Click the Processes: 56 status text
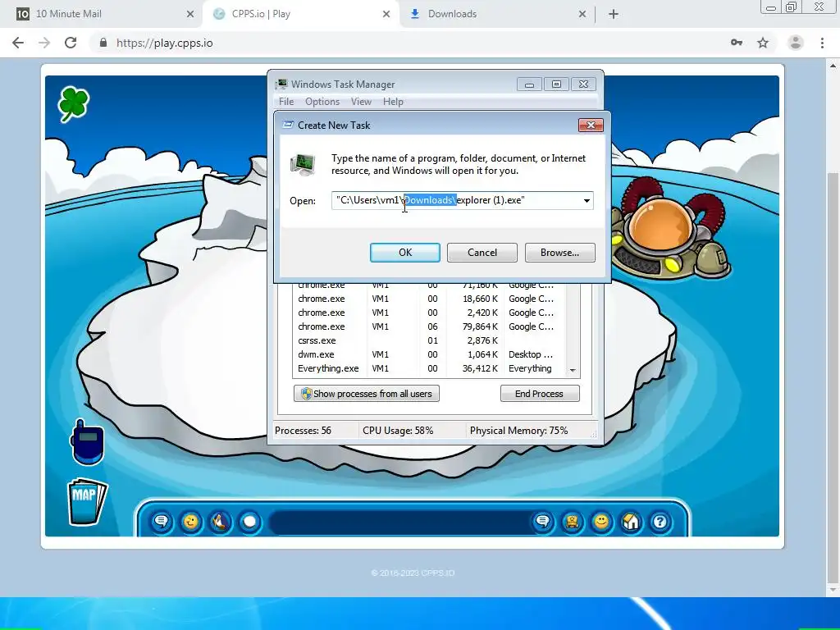Screen dimensions: 840x630 pos(304,431)
